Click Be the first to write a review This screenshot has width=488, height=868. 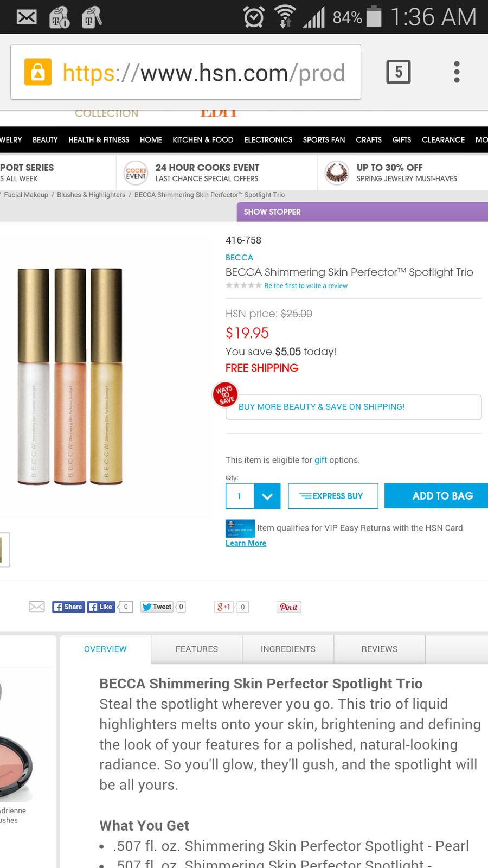click(x=306, y=285)
